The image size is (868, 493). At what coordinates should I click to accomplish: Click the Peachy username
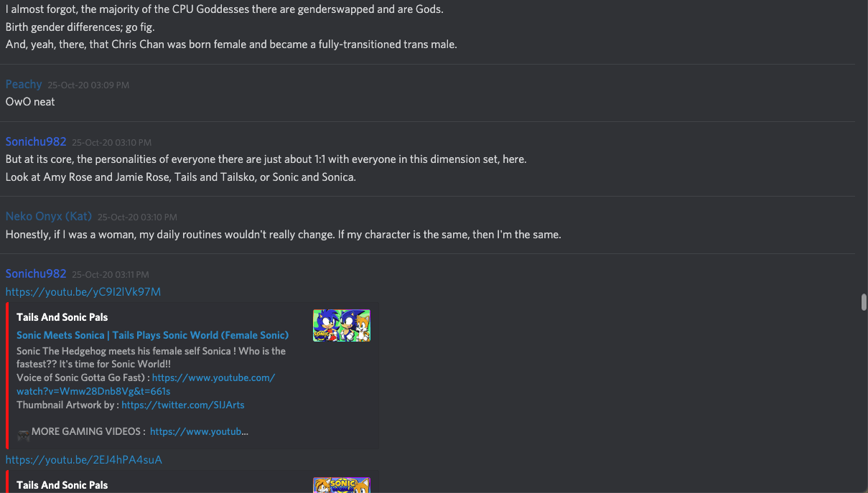pos(24,84)
